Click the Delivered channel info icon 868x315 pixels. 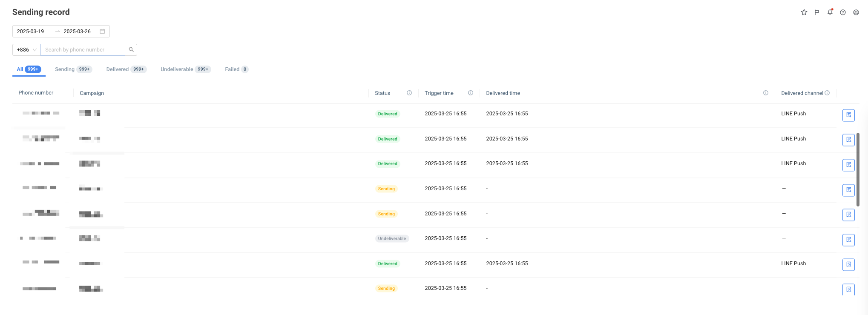click(827, 93)
